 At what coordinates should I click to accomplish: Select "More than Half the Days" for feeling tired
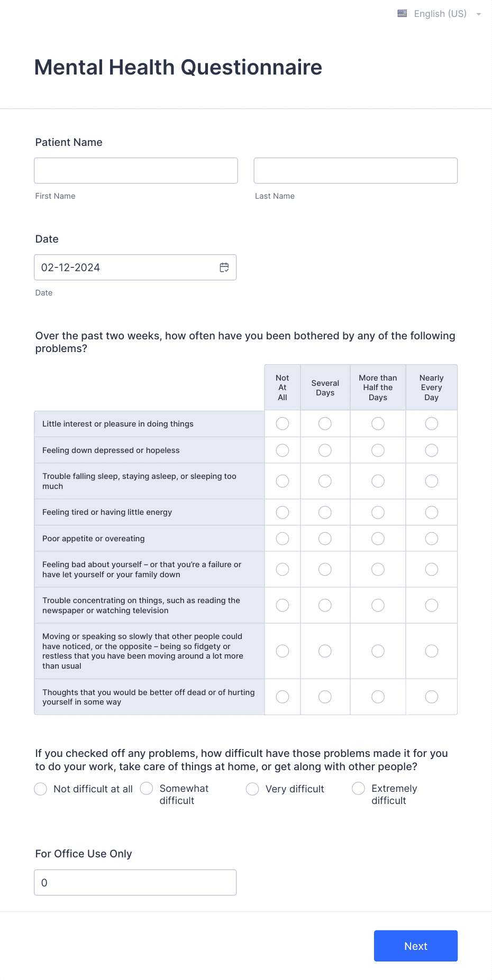pos(378,512)
